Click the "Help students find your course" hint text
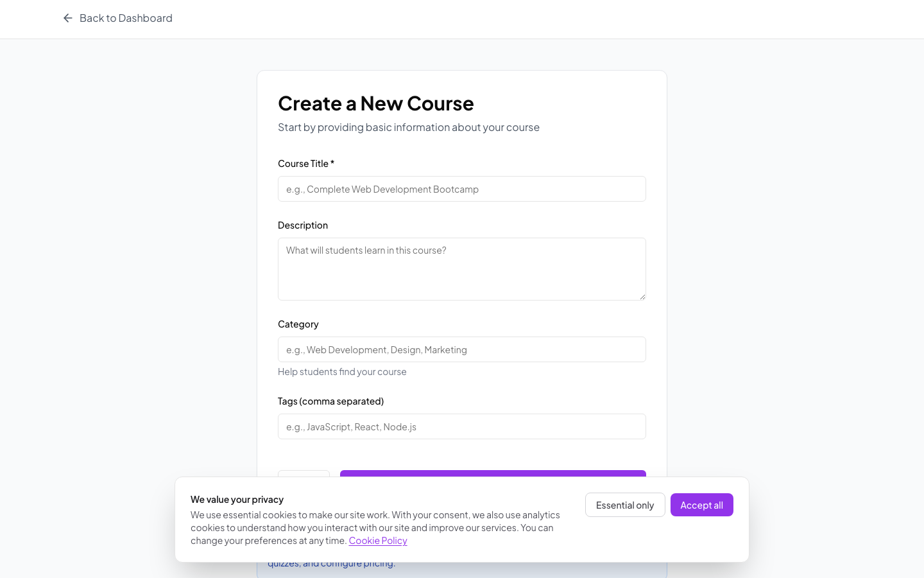Viewport: 924px width, 578px height. click(x=342, y=371)
